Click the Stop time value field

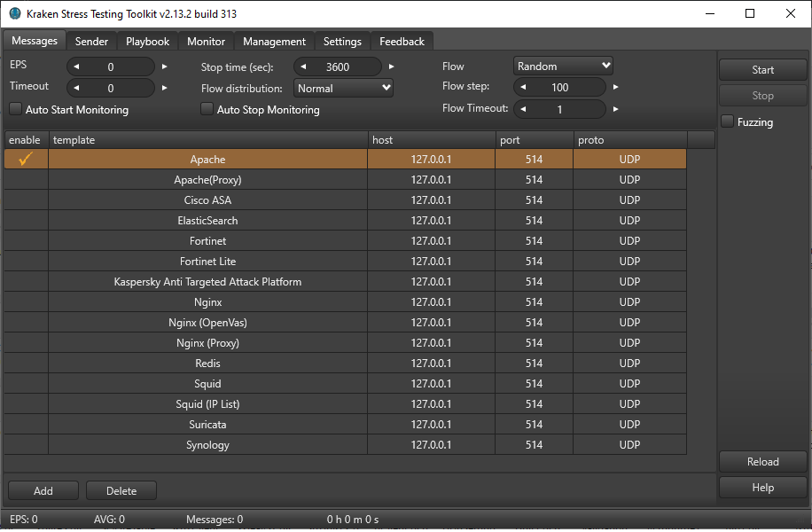(x=338, y=66)
